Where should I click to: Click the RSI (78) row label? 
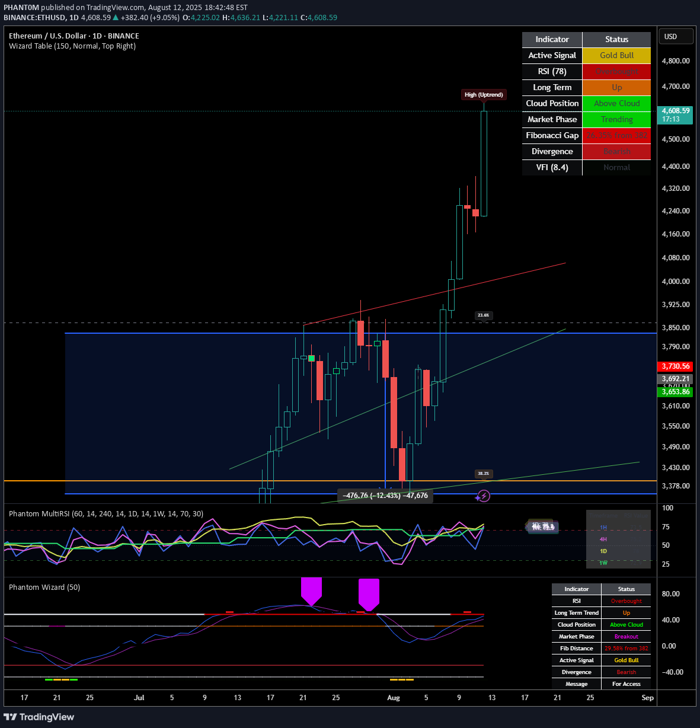[552, 71]
